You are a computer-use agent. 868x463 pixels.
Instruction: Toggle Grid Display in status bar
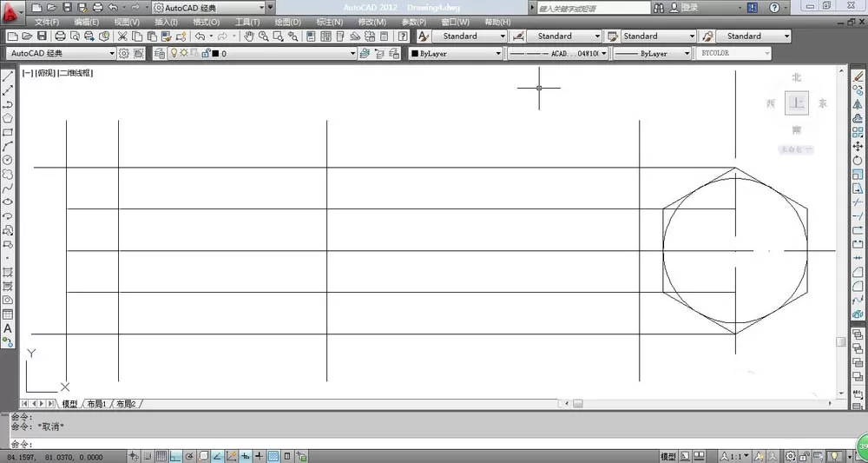click(x=161, y=456)
